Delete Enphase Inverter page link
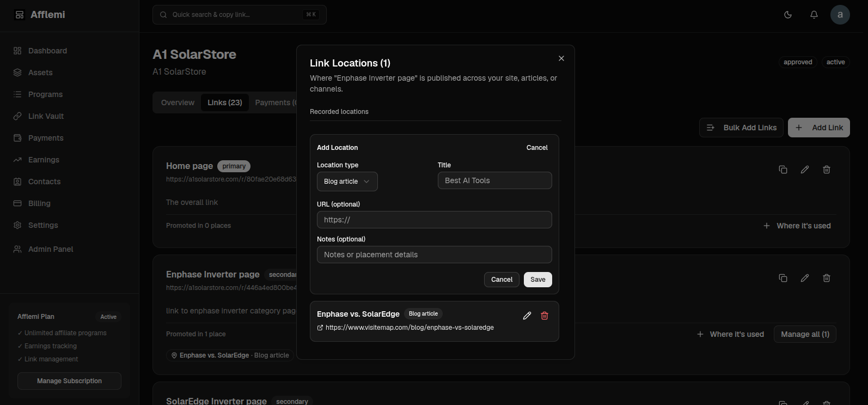The image size is (868, 405). [x=827, y=278]
